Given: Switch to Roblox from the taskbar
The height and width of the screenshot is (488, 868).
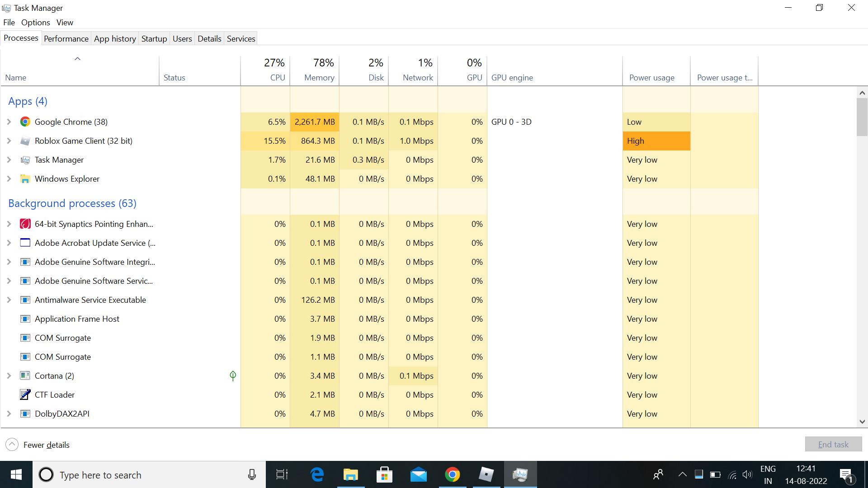Looking at the screenshot, I should (x=486, y=474).
